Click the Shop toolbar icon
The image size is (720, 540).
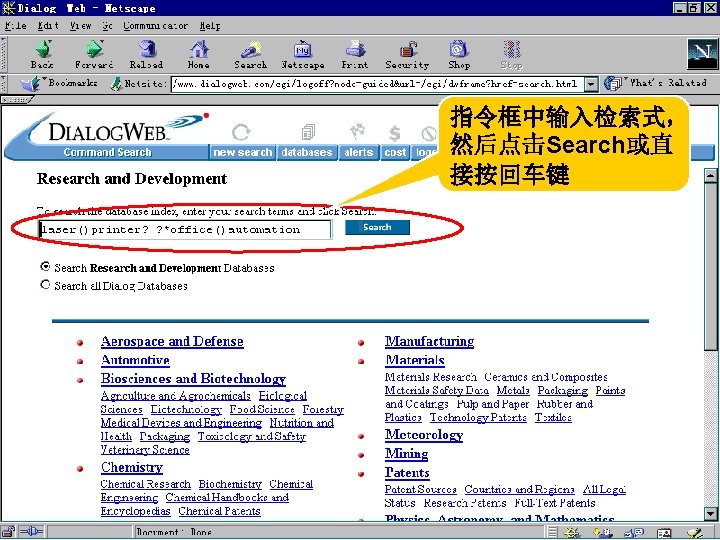(459, 49)
